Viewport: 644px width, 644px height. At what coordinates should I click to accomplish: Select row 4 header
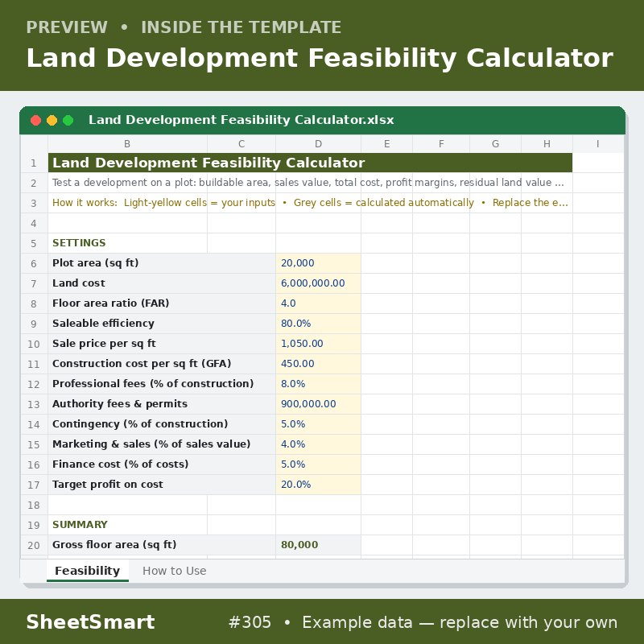click(x=34, y=224)
